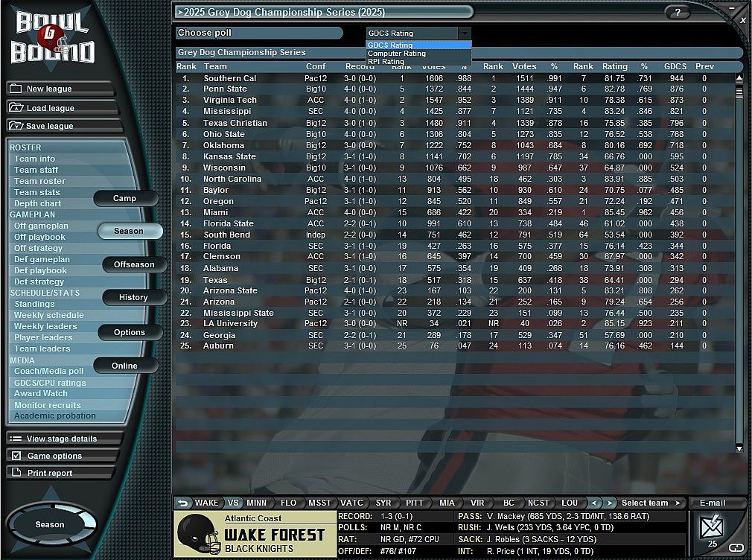
Task: Click the back arrow icon beside WAKE
Action: point(182,503)
